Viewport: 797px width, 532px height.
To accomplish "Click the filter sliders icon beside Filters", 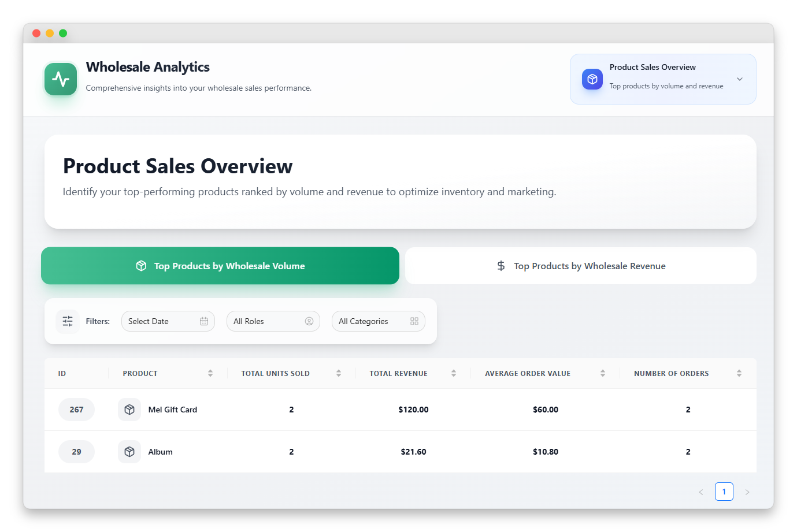I will (68, 321).
